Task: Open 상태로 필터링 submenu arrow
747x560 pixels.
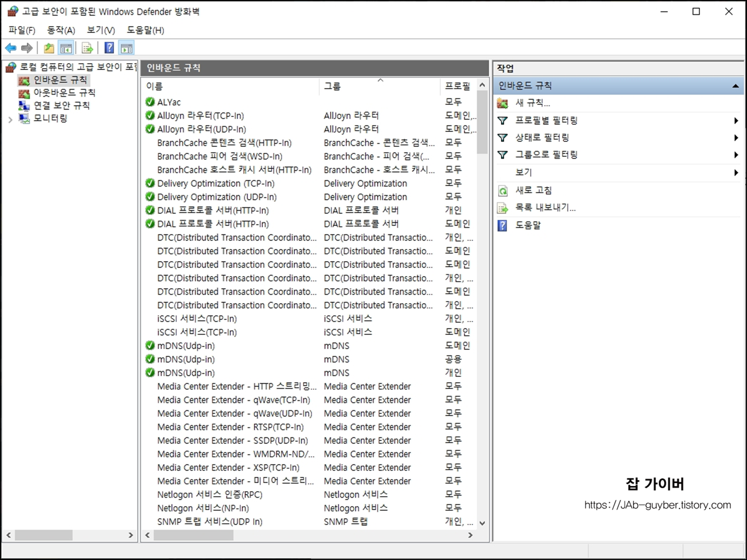Action: point(736,138)
